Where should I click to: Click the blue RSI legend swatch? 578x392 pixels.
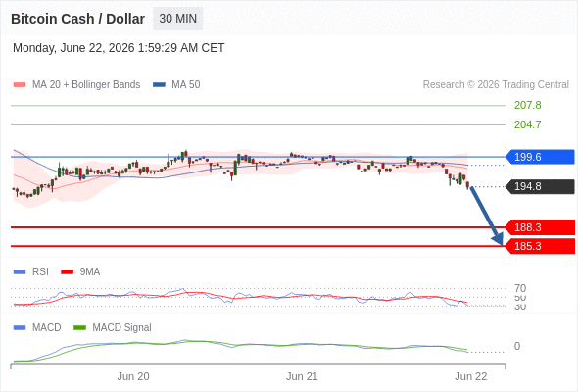[x=20, y=272]
